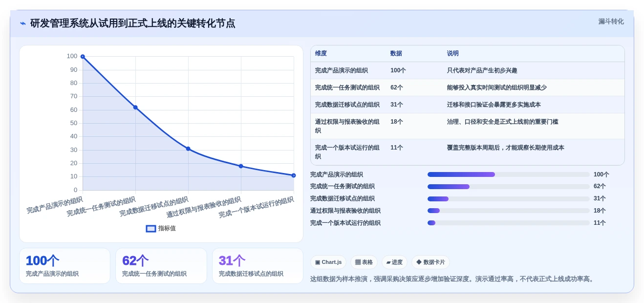Click the 进度 chip

(x=394, y=262)
